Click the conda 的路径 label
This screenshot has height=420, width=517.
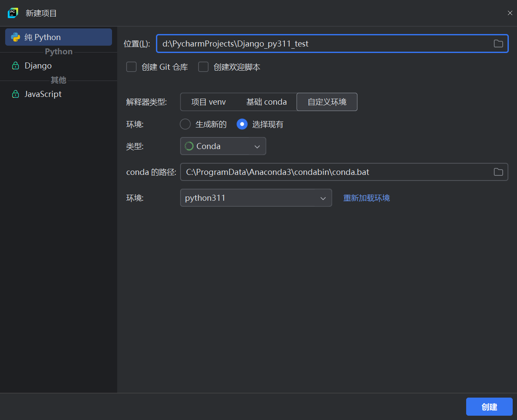tap(151, 172)
